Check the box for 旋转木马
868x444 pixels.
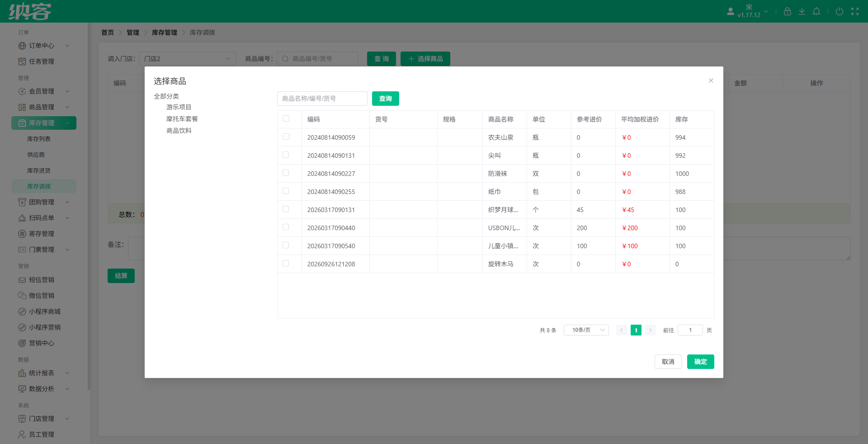point(286,263)
